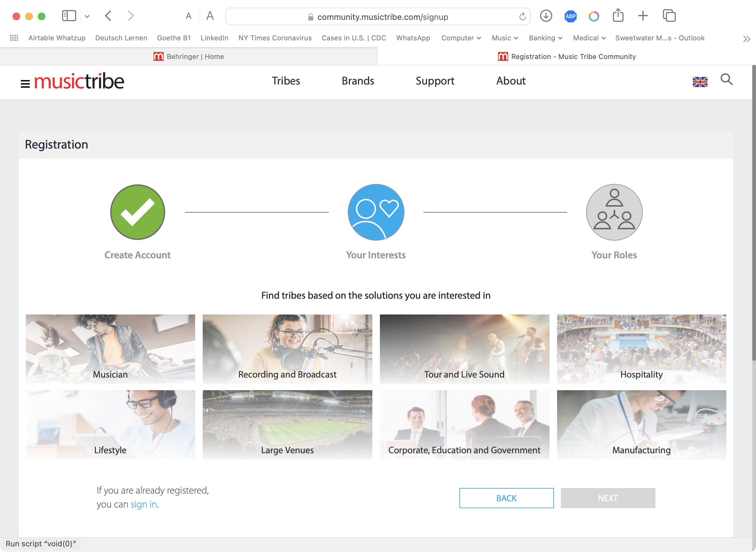The height and width of the screenshot is (552, 756).
Task: Open the site search magnifier icon
Action: (726, 79)
